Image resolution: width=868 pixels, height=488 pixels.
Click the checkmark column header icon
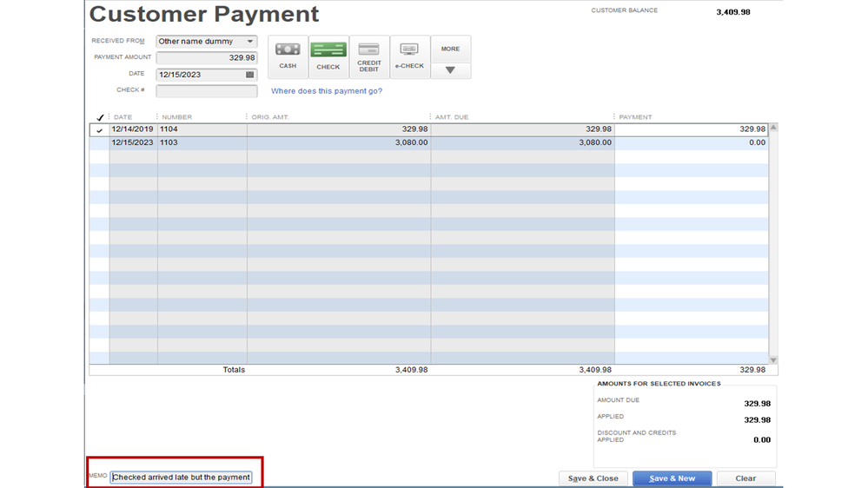click(100, 117)
